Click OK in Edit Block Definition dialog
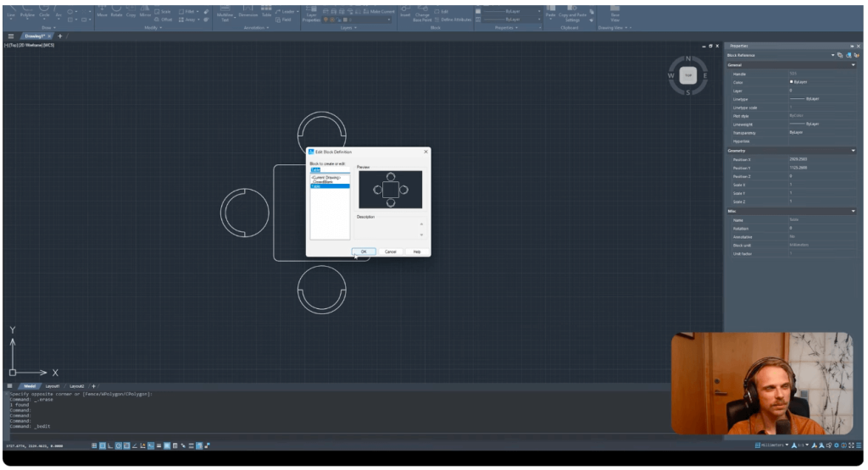The image size is (868, 470). click(364, 252)
